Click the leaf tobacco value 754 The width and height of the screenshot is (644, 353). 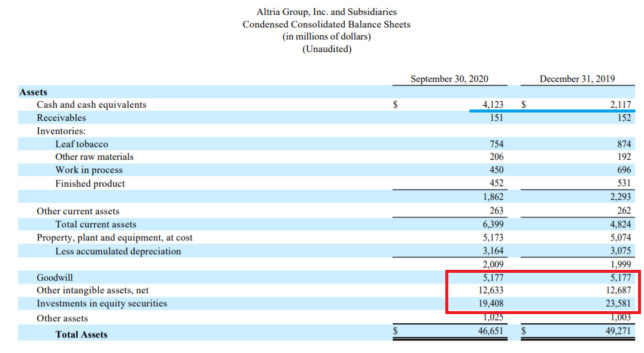point(497,144)
